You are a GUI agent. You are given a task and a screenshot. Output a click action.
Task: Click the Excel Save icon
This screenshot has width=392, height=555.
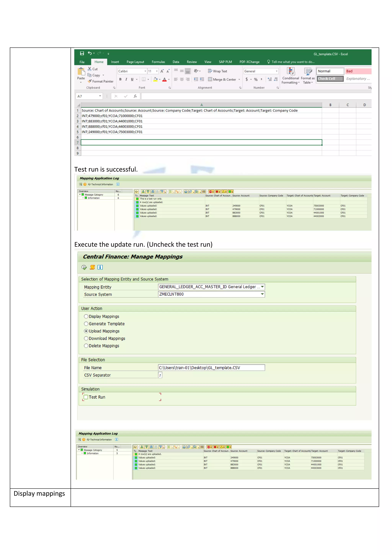coord(82,53)
